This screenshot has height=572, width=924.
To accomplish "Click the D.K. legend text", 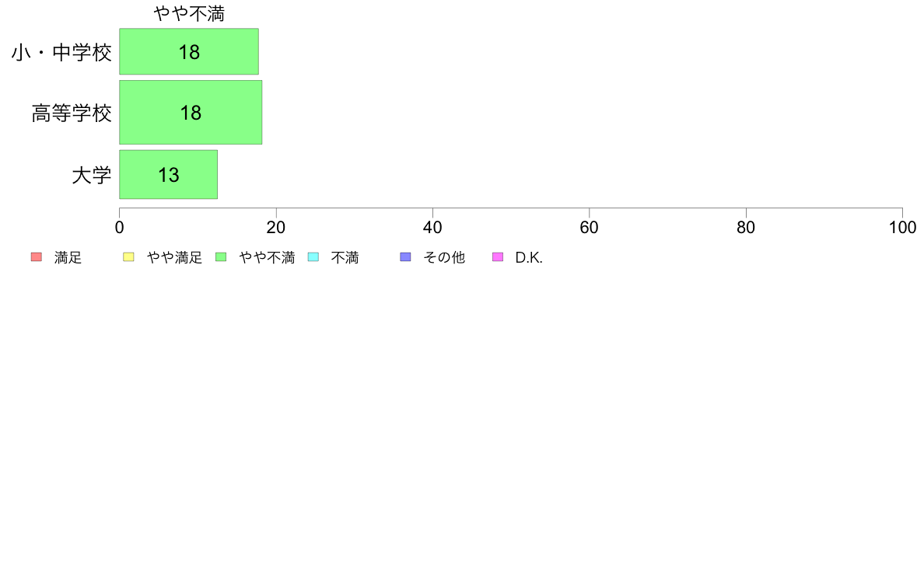I will coord(529,257).
